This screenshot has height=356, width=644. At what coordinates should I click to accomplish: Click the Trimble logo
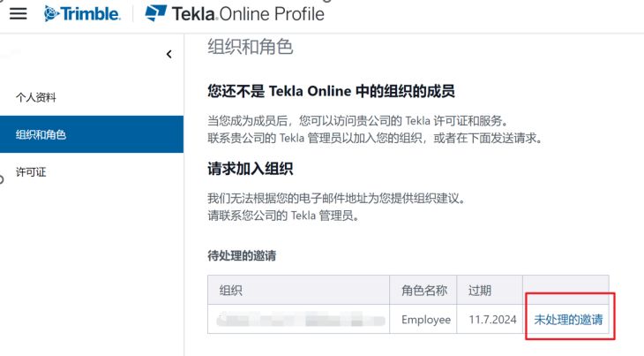point(83,13)
